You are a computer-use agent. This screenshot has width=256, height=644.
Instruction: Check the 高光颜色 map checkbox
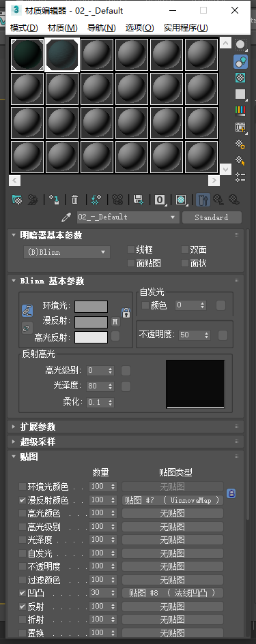click(x=23, y=513)
